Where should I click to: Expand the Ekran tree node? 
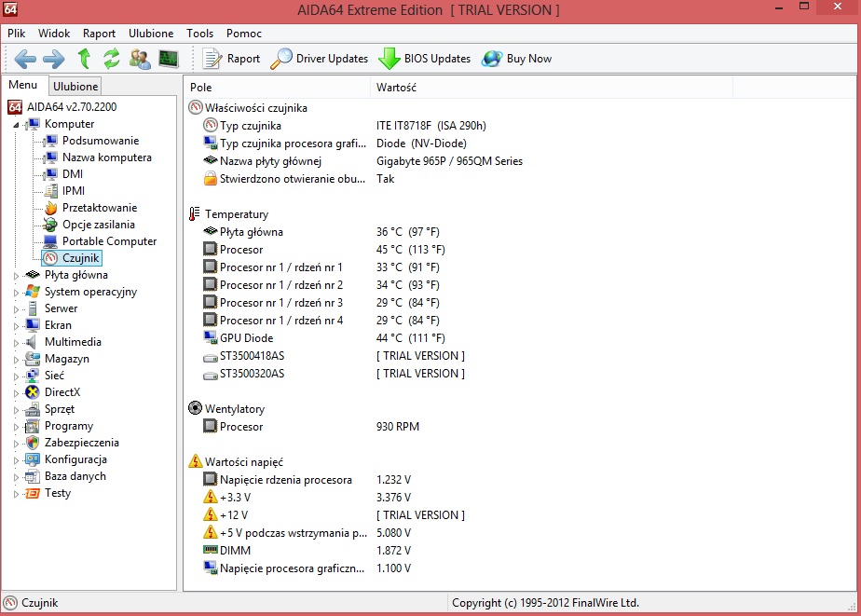coord(16,326)
